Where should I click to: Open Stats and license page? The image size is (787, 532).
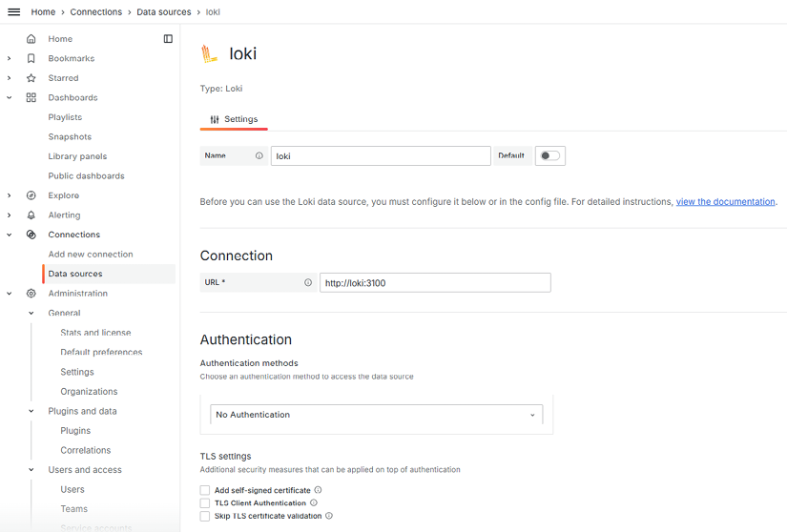[x=95, y=333]
